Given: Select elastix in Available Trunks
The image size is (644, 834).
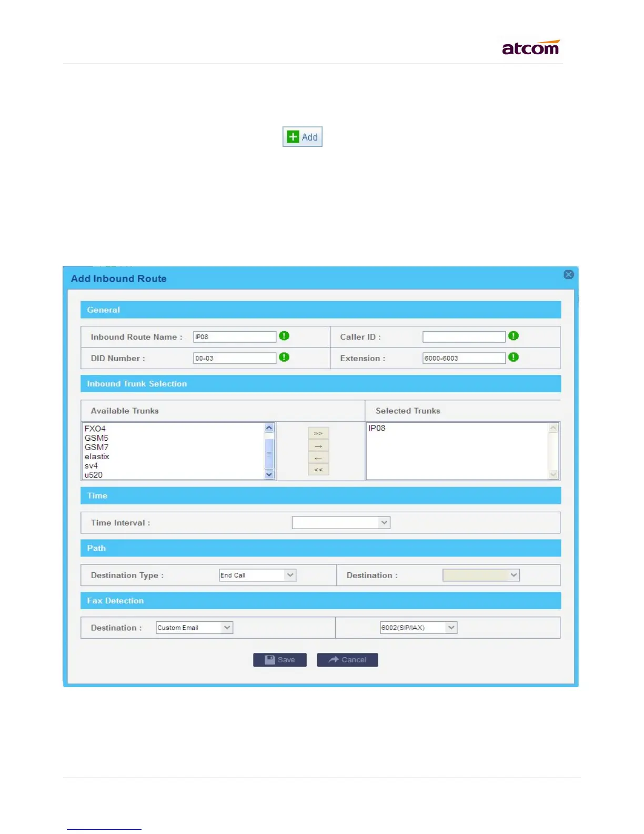Looking at the screenshot, I should point(97,456).
